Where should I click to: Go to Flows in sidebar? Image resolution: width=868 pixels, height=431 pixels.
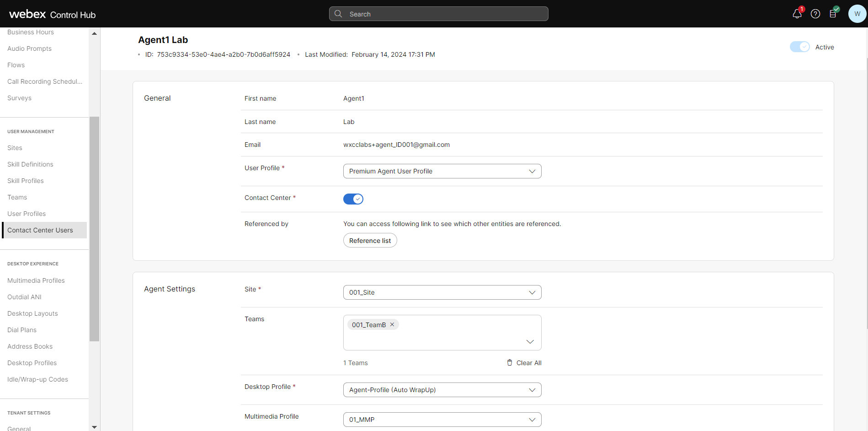[x=16, y=65]
